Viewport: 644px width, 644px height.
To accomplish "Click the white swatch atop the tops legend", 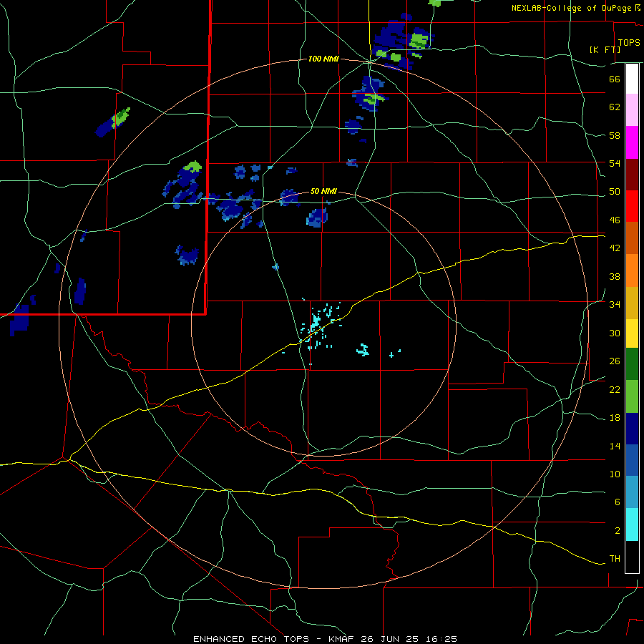I will [632, 79].
